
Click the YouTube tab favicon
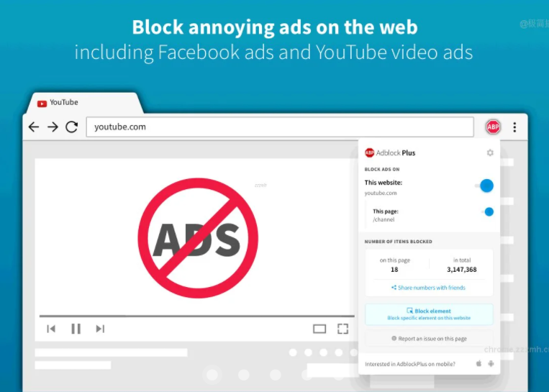tap(42, 104)
